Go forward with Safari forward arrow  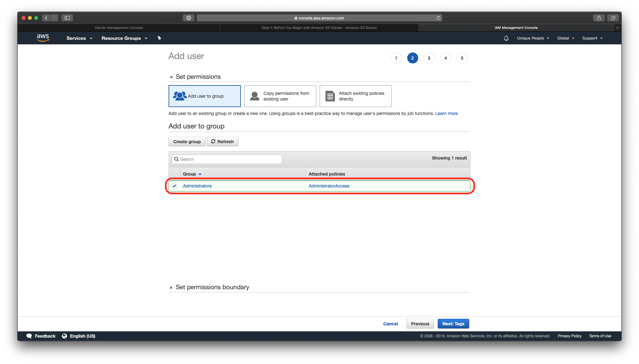[54, 18]
